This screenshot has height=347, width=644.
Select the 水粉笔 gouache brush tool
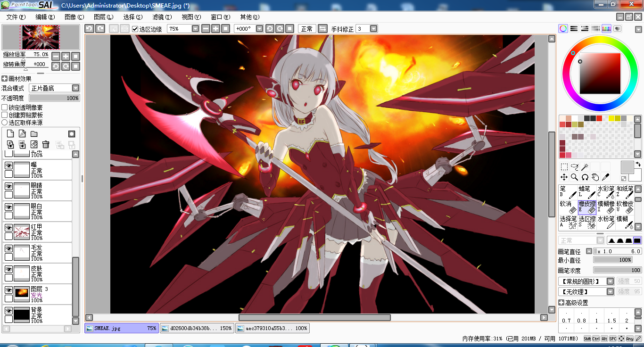click(x=606, y=222)
